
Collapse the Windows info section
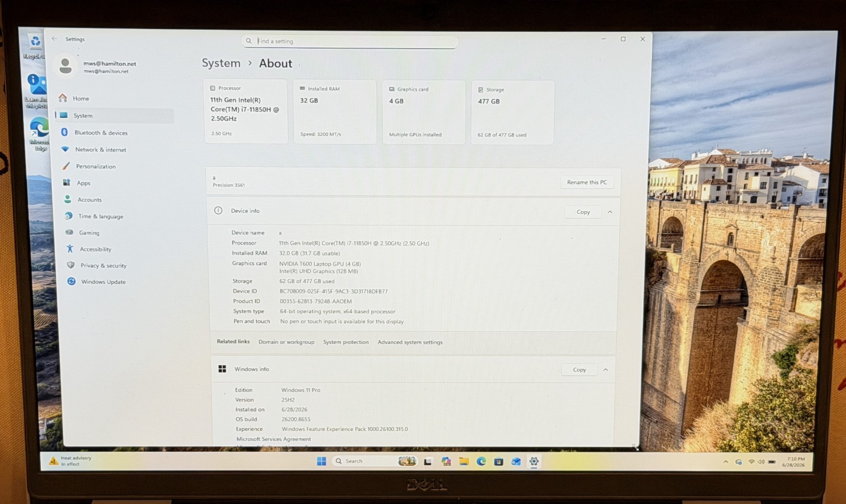605,370
